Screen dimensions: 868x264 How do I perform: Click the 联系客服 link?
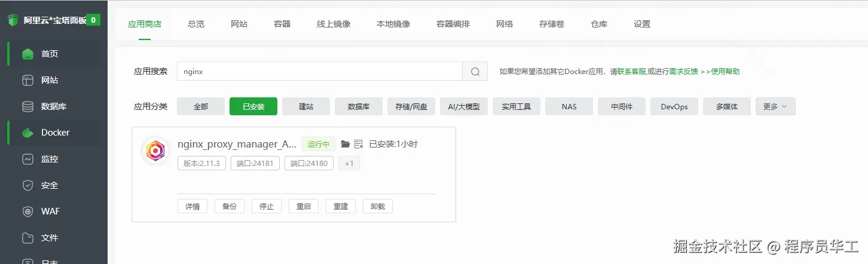coord(632,71)
